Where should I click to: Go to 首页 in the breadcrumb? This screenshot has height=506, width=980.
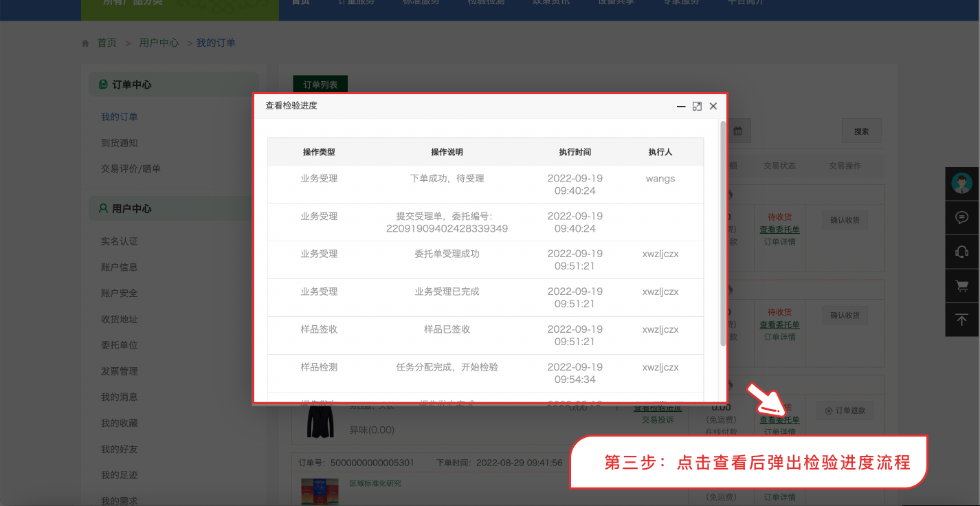[107, 43]
